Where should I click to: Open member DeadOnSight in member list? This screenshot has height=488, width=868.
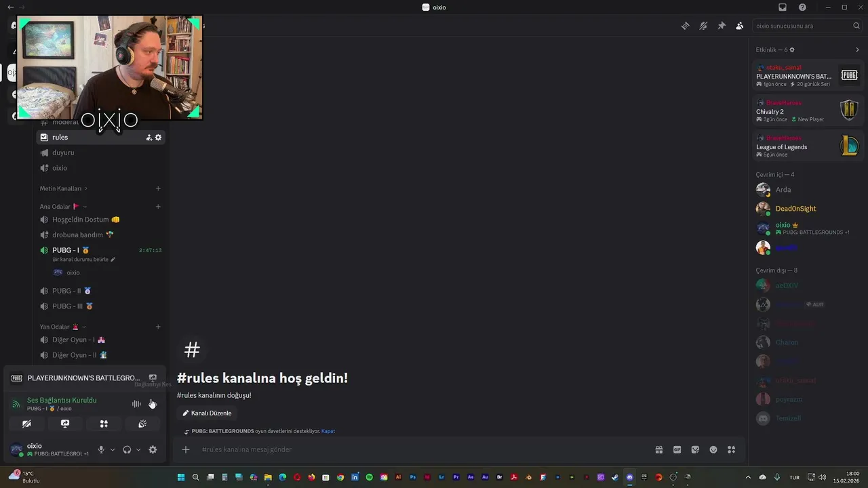tap(807, 209)
